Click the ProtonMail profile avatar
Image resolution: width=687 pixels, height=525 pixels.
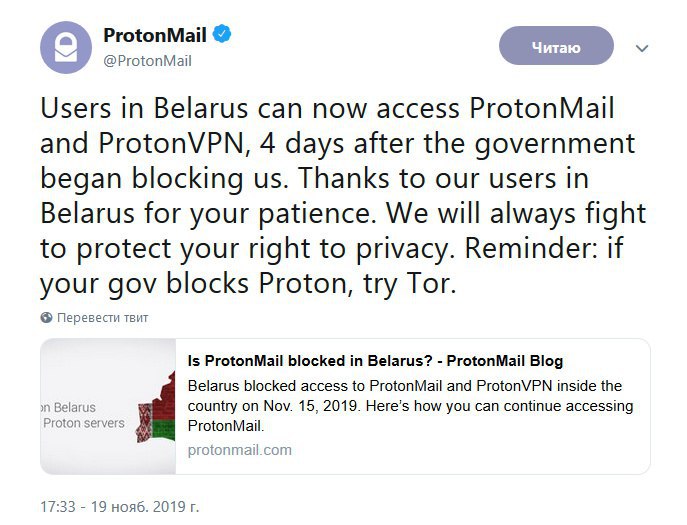coord(67,47)
